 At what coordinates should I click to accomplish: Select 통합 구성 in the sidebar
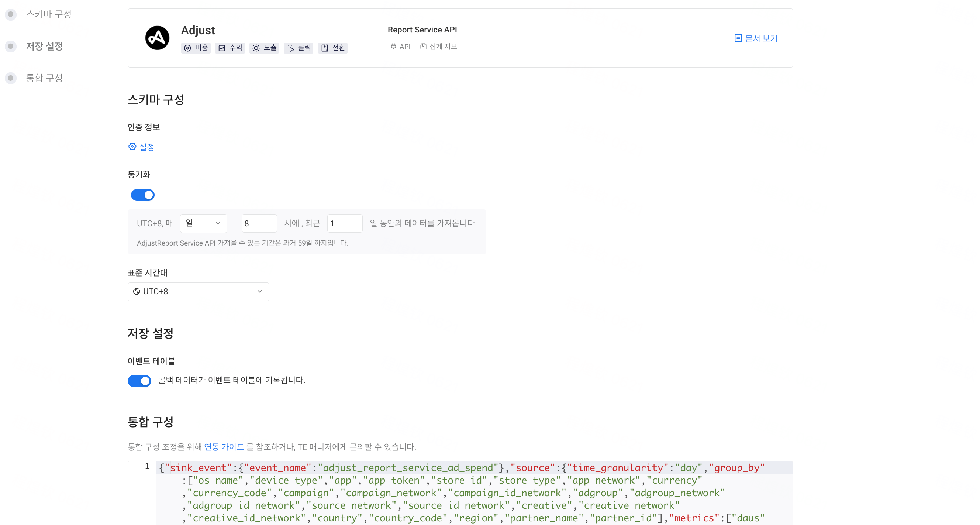[44, 78]
